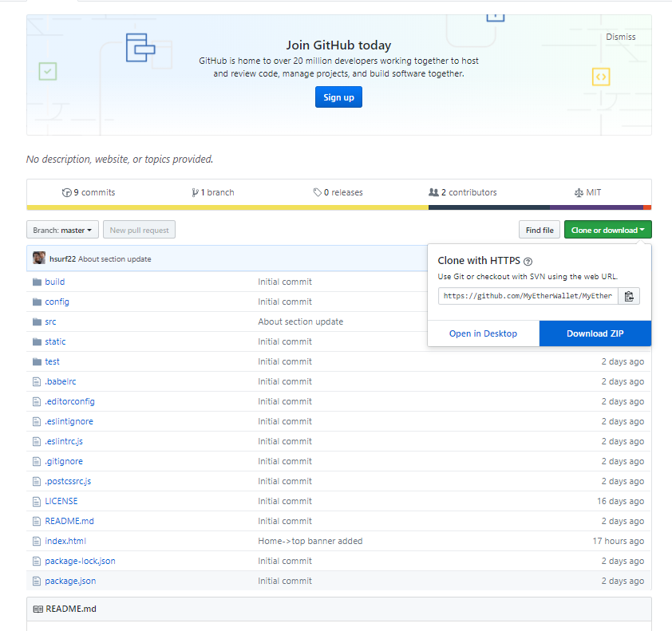
Task: View the MIT license
Action: point(587,193)
